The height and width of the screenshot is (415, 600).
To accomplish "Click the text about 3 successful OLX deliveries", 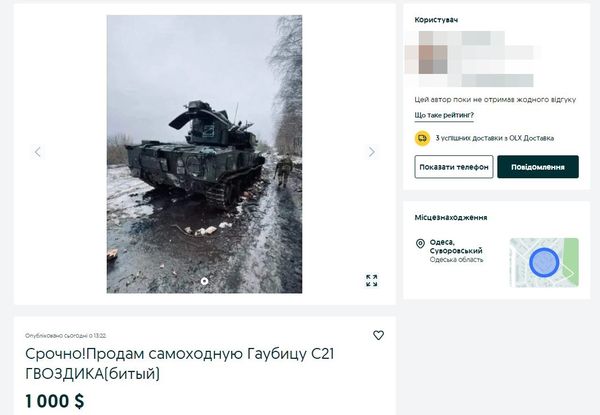I will coord(494,138).
